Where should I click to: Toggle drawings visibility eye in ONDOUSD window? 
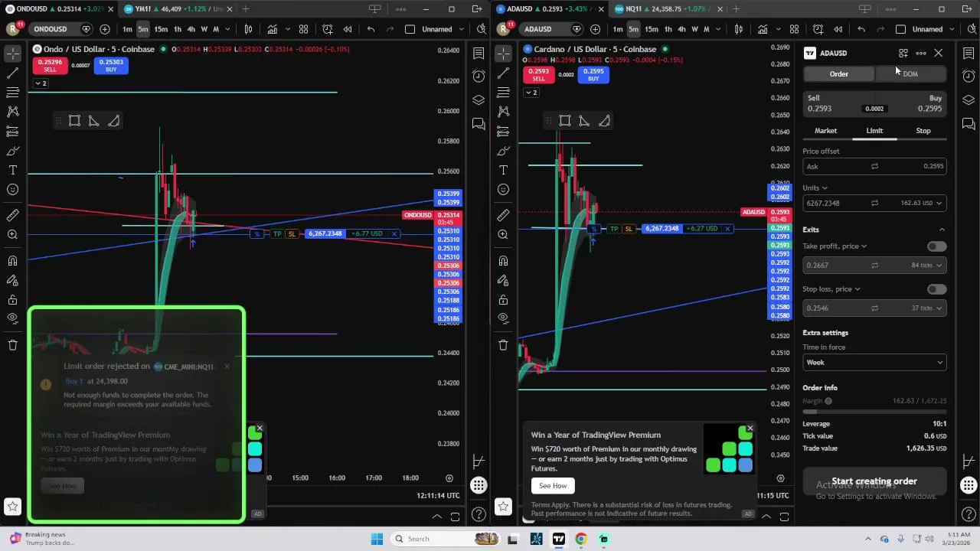pos(12,318)
